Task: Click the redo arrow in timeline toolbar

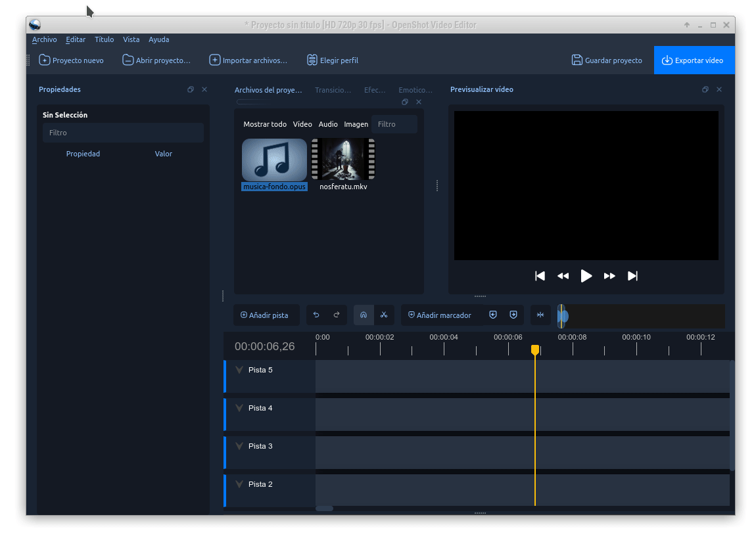Action: click(x=337, y=315)
